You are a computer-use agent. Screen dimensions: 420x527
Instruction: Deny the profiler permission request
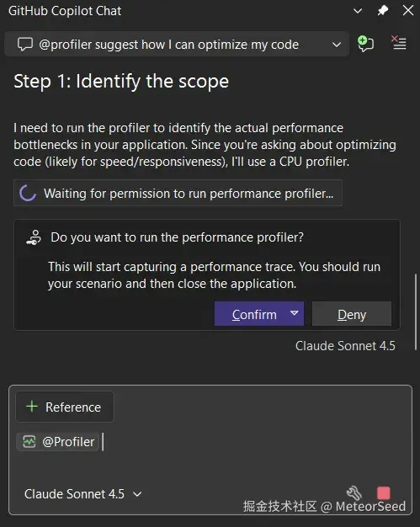(x=352, y=314)
